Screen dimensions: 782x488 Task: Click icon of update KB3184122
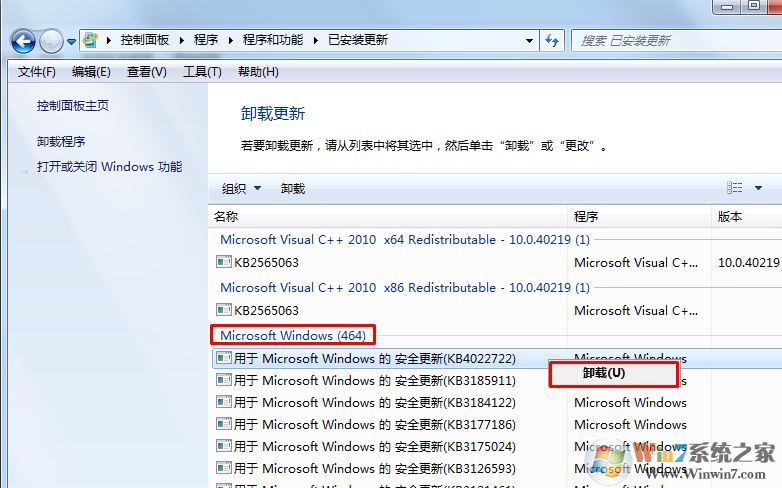pos(224,402)
